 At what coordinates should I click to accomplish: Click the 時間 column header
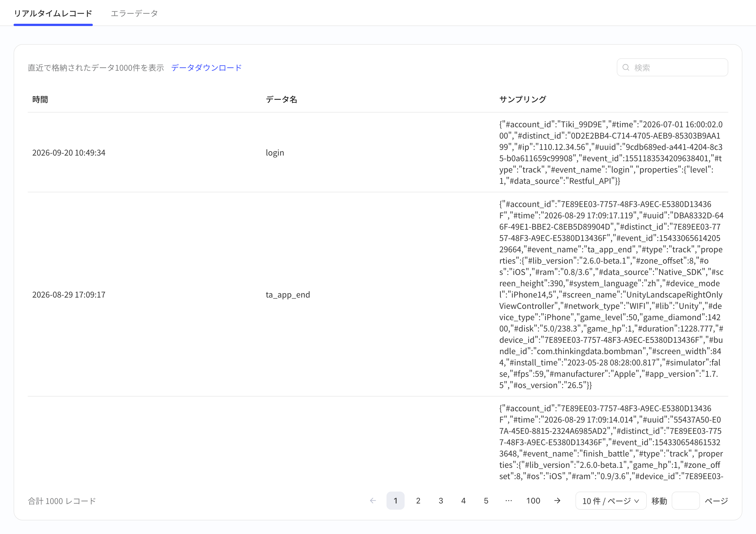[x=40, y=100]
